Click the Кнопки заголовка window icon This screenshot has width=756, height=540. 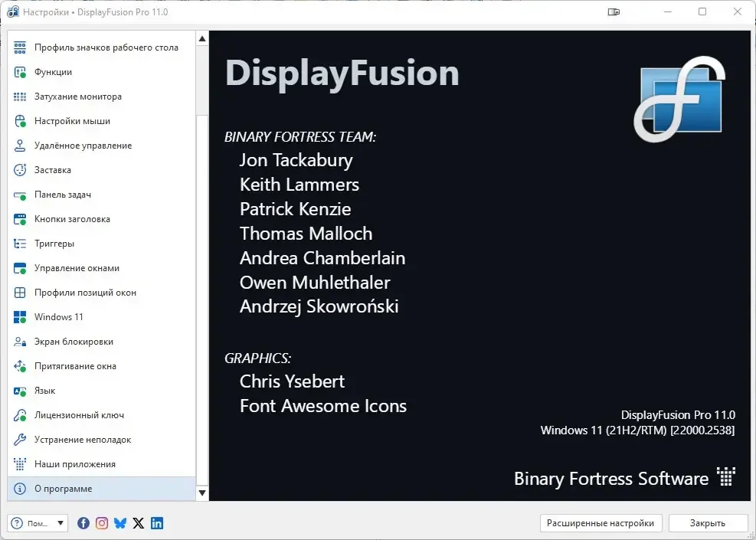[x=20, y=219]
